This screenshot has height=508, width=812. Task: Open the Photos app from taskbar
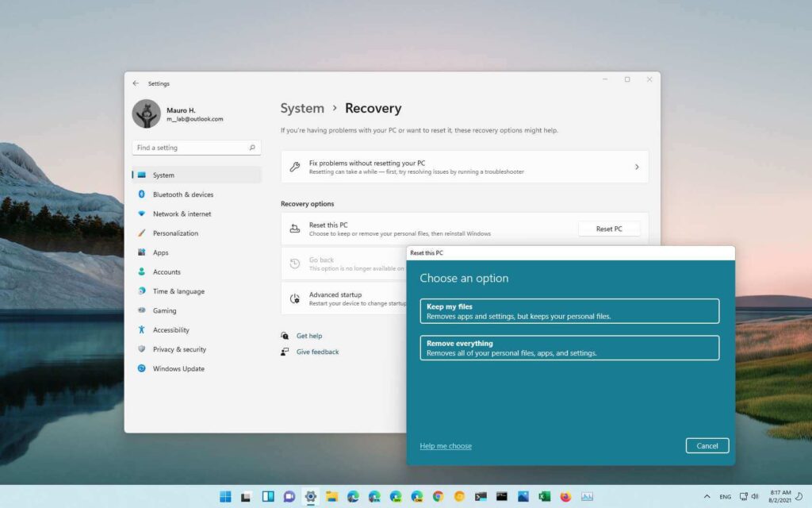click(523, 497)
